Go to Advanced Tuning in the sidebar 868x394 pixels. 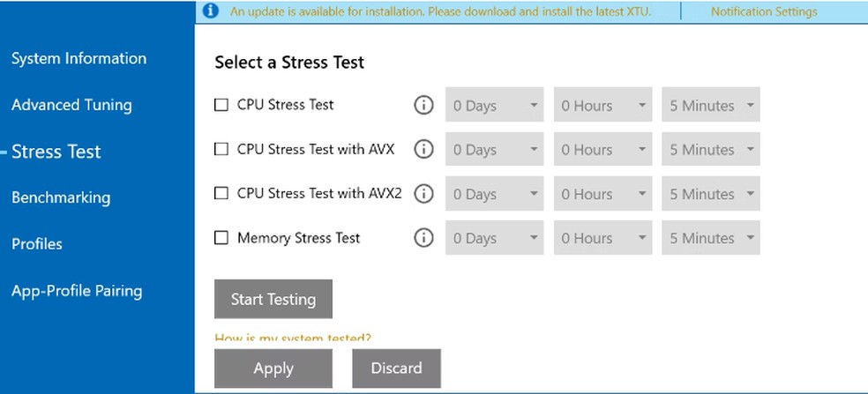click(71, 105)
